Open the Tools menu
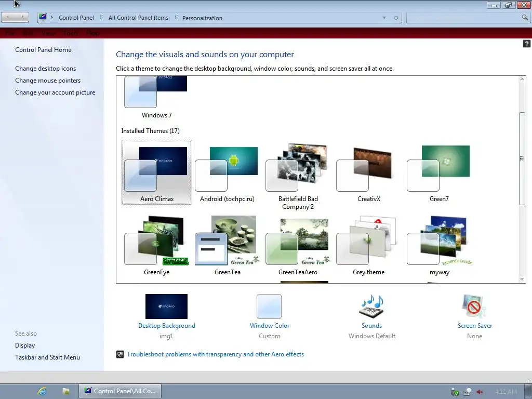Image resolution: width=532 pixels, height=399 pixels. (x=71, y=33)
